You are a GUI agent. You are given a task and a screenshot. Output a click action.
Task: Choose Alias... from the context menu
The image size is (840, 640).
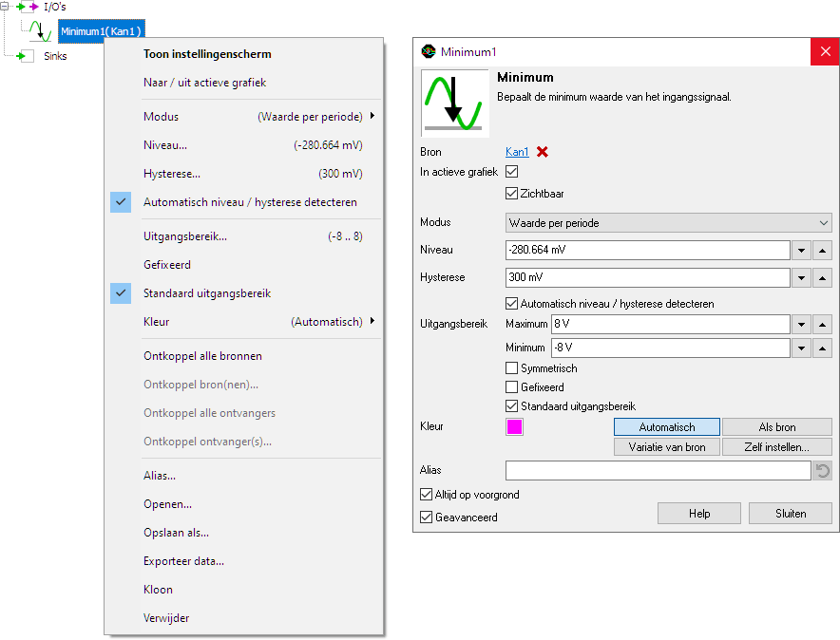(244, 475)
